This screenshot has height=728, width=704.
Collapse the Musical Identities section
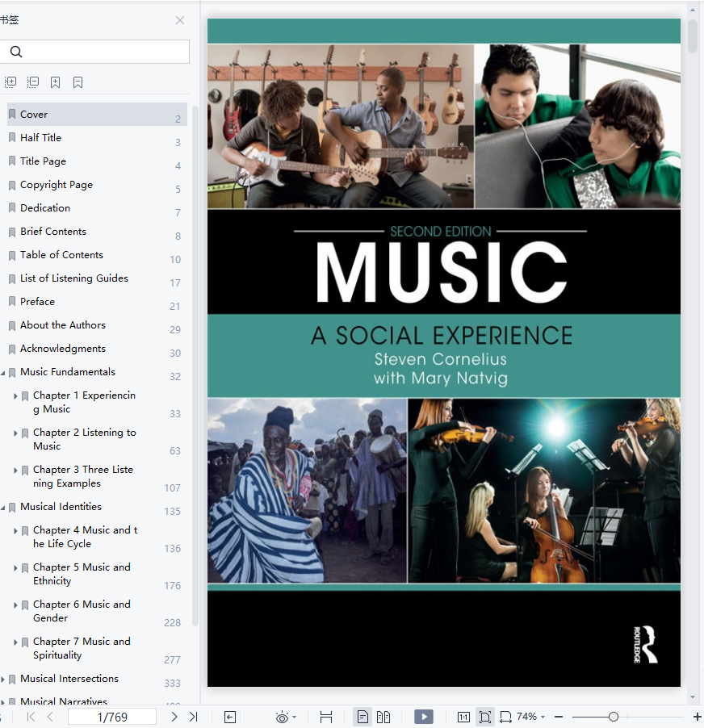2,508
